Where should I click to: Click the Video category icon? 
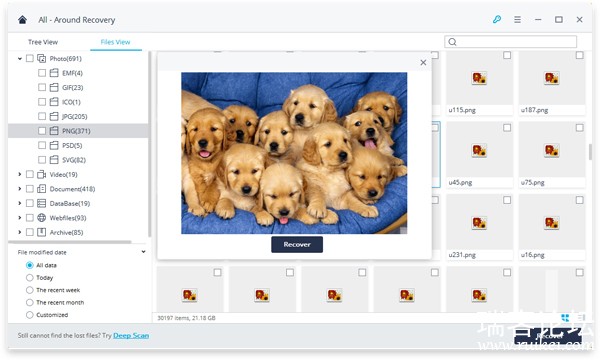41,174
